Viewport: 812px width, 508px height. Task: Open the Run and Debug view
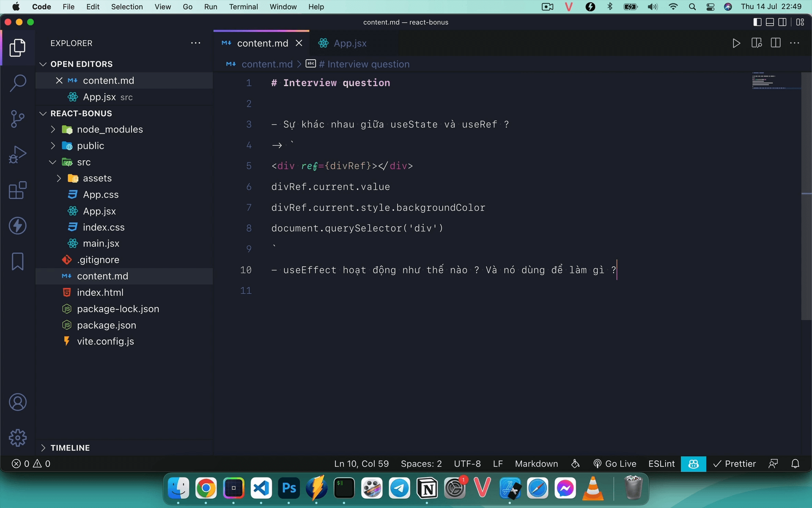point(17,155)
